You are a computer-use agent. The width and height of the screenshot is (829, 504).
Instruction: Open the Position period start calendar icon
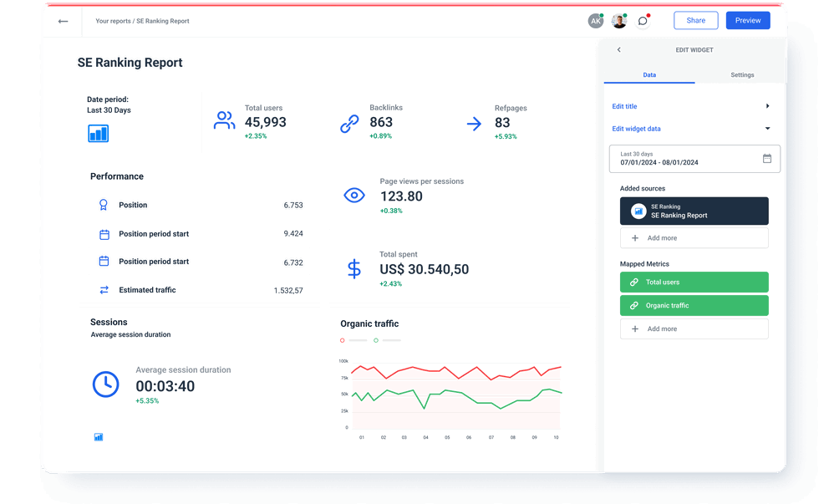pos(104,234)
